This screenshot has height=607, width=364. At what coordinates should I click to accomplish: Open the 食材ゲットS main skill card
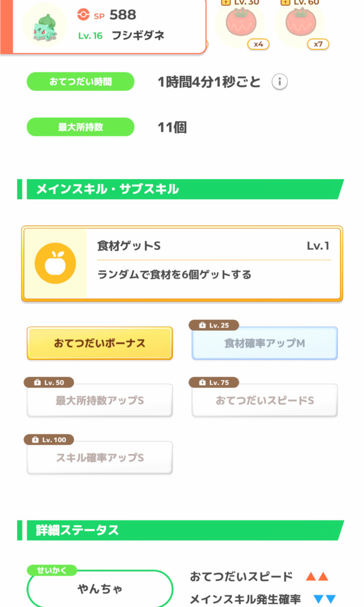[213, 263]
